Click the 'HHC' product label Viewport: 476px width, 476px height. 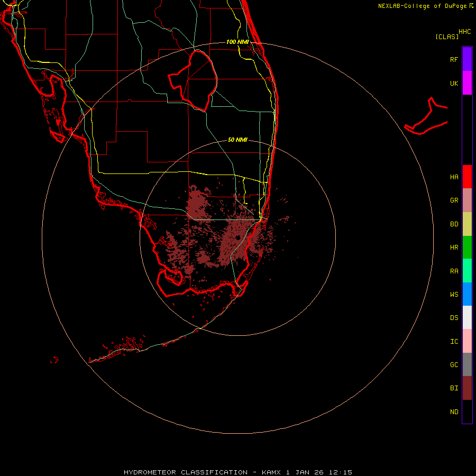(464, 32)
